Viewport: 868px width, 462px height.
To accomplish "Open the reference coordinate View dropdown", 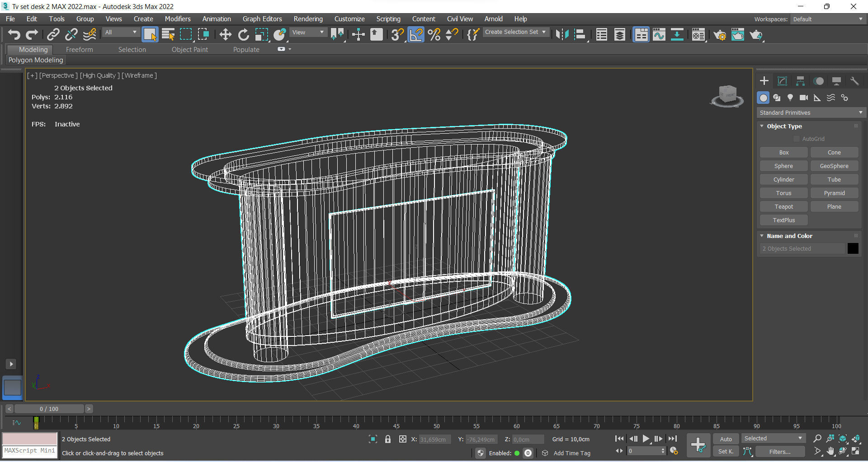I will click(308, 33).
